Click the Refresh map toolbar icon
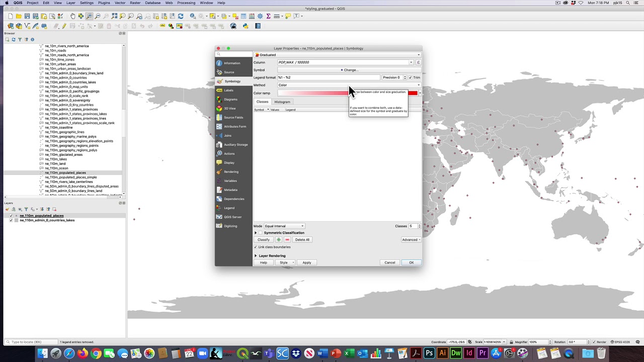This screenshot has width=644, height=362. coord(181,16)
